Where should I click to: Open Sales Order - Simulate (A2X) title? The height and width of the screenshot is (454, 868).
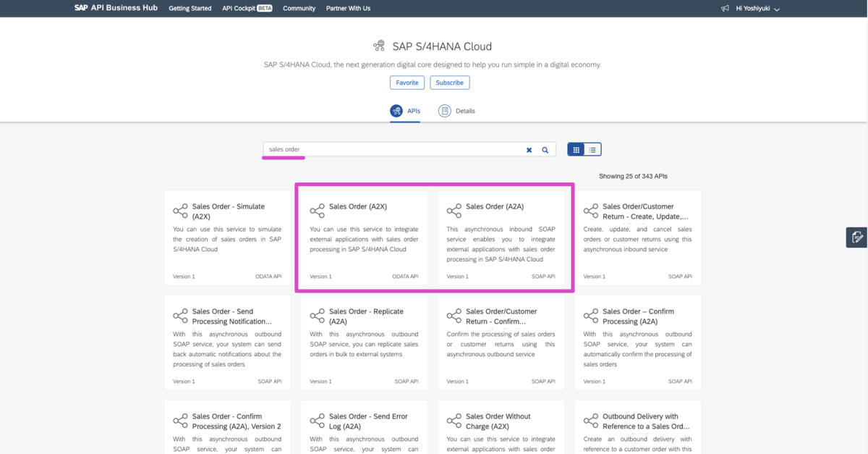tap(229, 211)
